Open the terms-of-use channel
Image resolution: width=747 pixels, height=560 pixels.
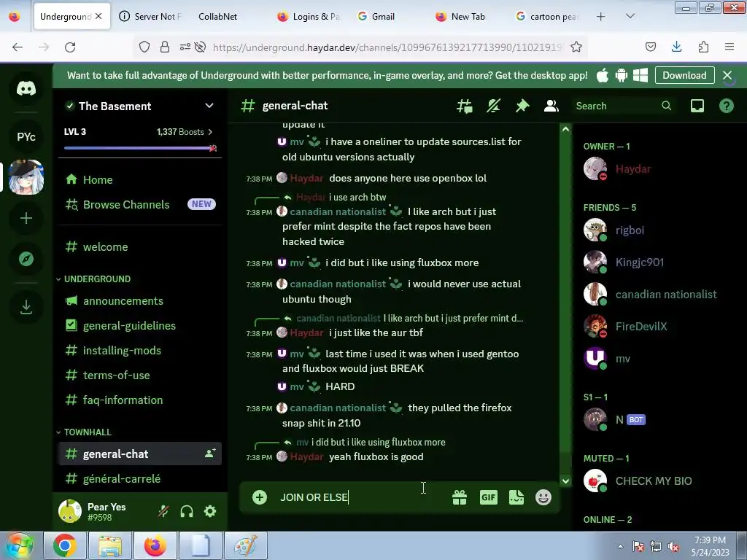pos(139,376)
